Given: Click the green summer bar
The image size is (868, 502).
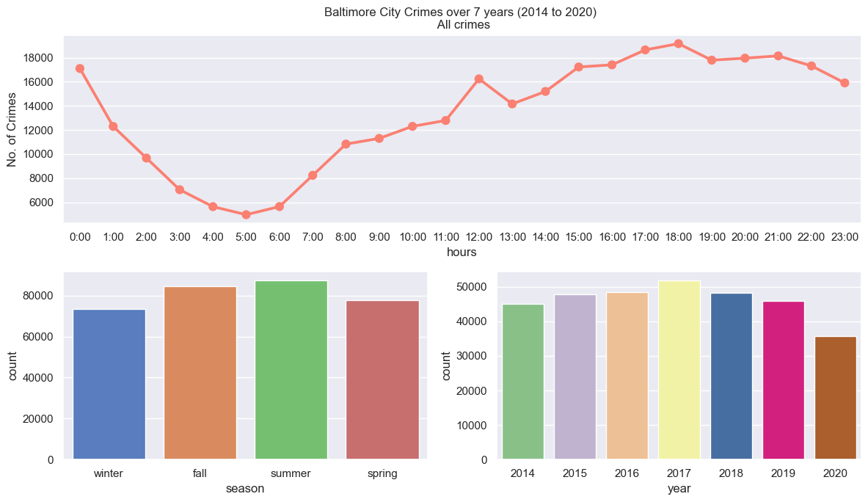Looking at the screenshot, I should 291,371.
